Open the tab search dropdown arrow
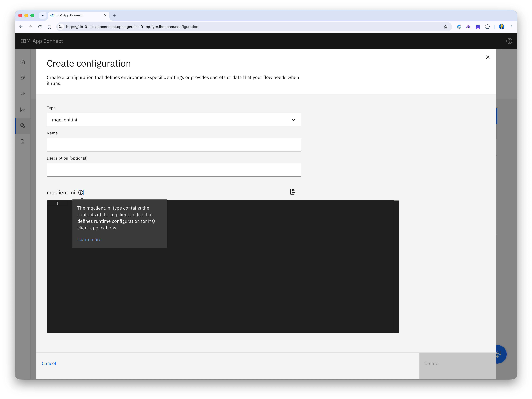This screenshot has height=399, width=532. click(43, 15)
